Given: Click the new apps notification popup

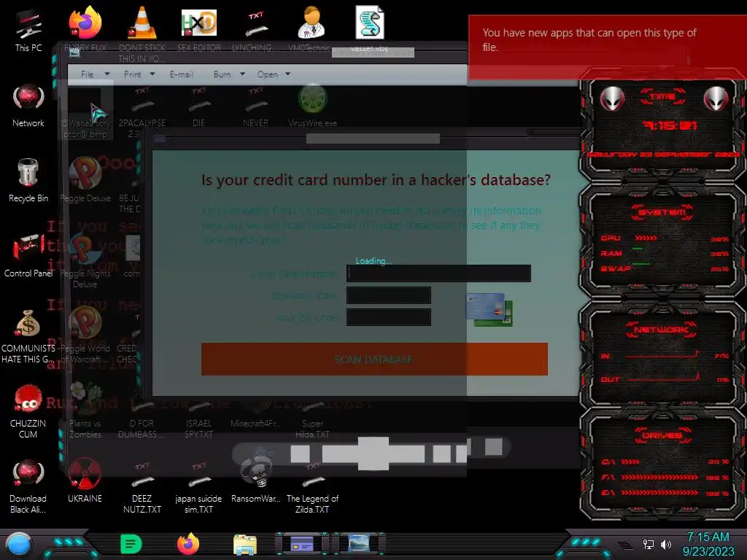Looking at the screenshot, I should (x=608, y=47).
